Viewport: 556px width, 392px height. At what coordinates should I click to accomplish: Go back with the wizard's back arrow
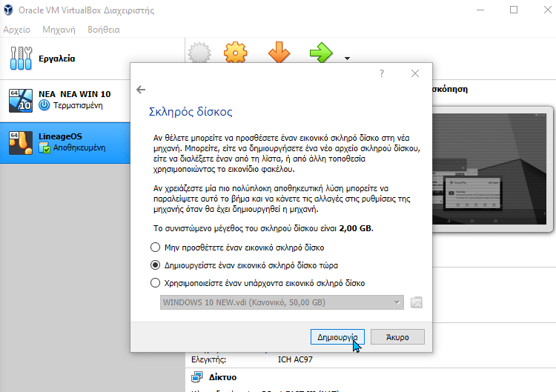point(141,90)
